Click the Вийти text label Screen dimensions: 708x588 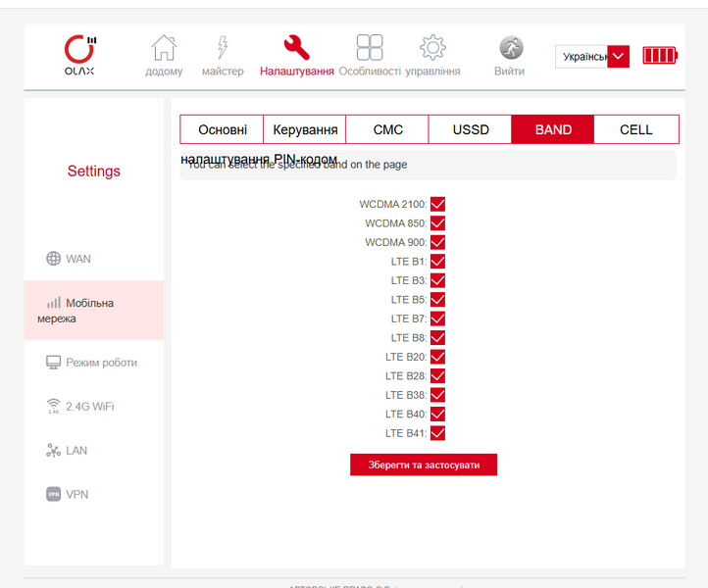coord(509,72)
